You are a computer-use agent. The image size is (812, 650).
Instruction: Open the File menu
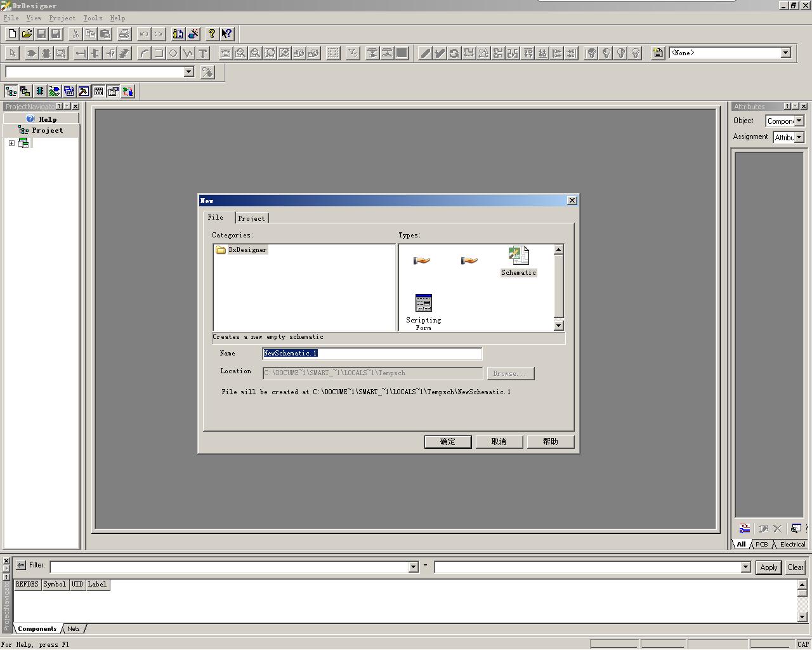(11, 18)
